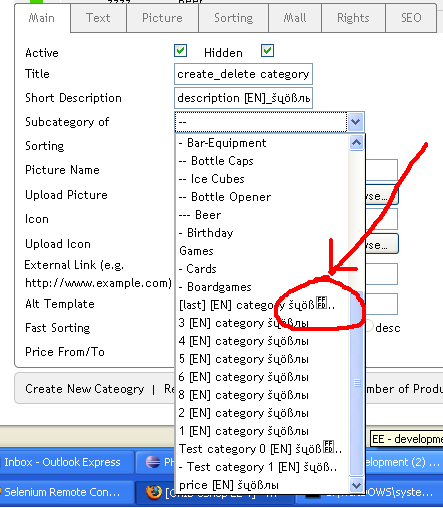The image size is (443, 508).
Task: Select Test category 0 [EN] entry
Action: point(262,449)
